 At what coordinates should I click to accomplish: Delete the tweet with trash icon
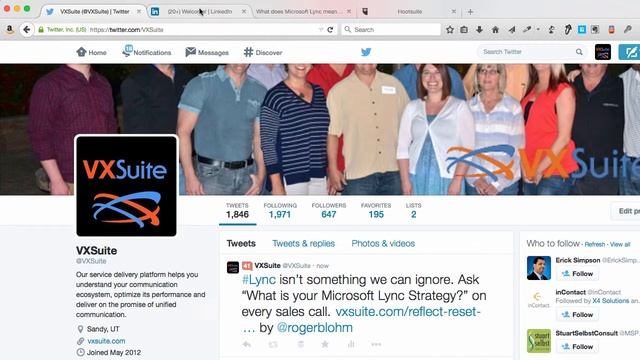[300, 344]
